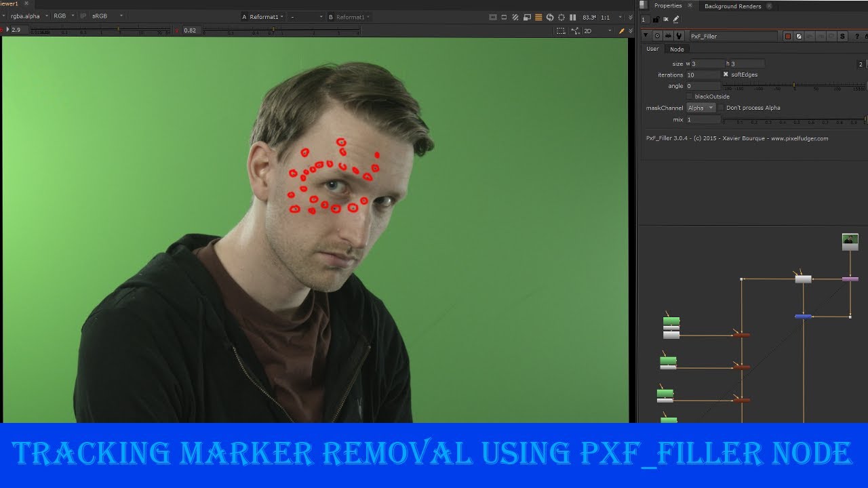
Task: Click the icon right of the red swatch
Action: [x=799, y=37]
